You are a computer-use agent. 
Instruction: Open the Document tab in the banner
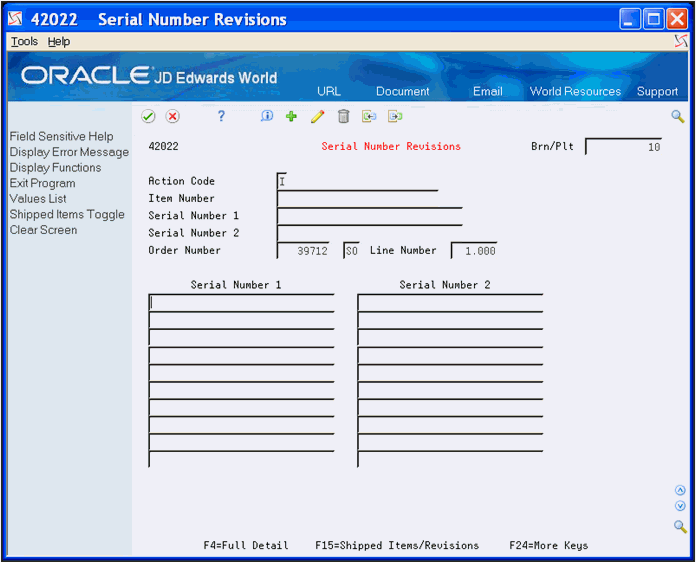click(x=403, y=91)
